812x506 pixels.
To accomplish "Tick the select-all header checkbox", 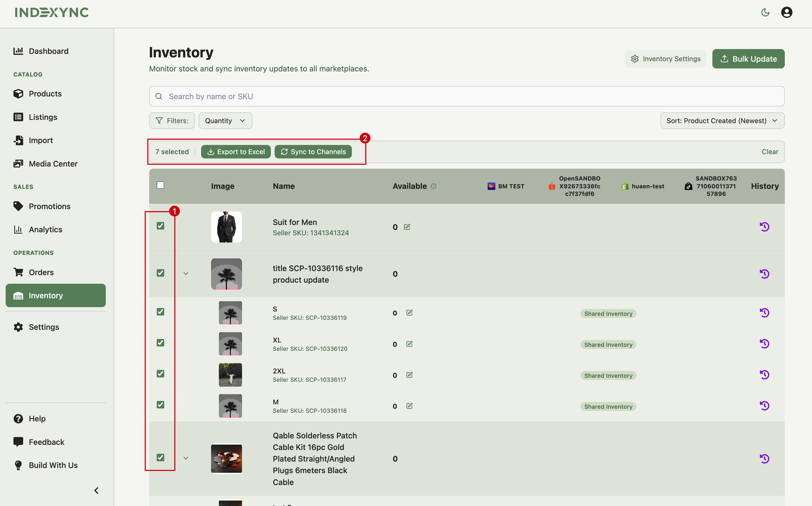I will (x=160, y=185).
